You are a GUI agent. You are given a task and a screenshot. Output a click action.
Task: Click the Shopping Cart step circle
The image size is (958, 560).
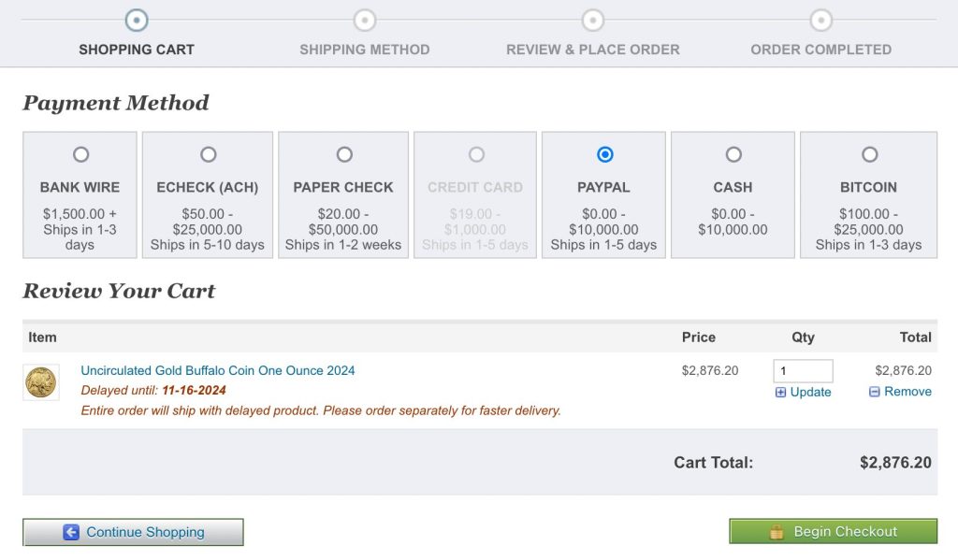tap(137, 20)
